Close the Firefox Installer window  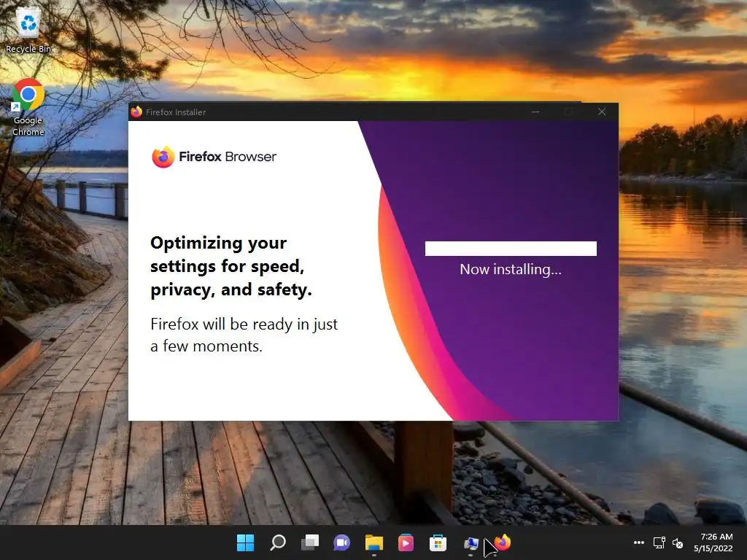(602, 112)
